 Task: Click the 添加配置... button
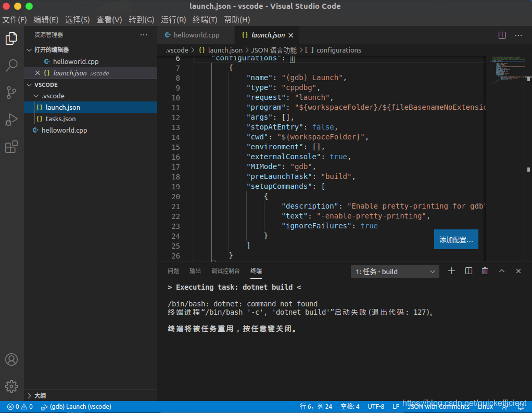(456, 240)
